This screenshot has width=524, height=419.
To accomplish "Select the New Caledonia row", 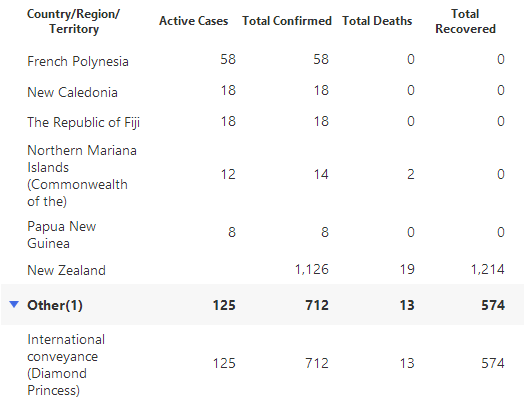I will tap(262, 90).
